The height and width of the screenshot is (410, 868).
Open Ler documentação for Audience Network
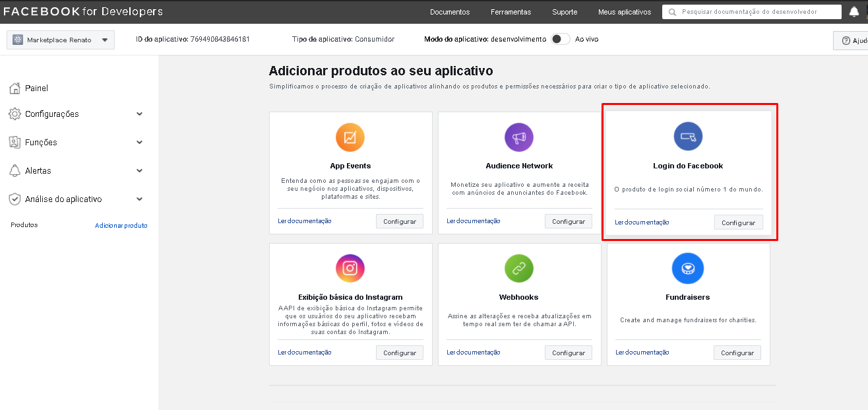pyautogui.click(x=474, y=221)
